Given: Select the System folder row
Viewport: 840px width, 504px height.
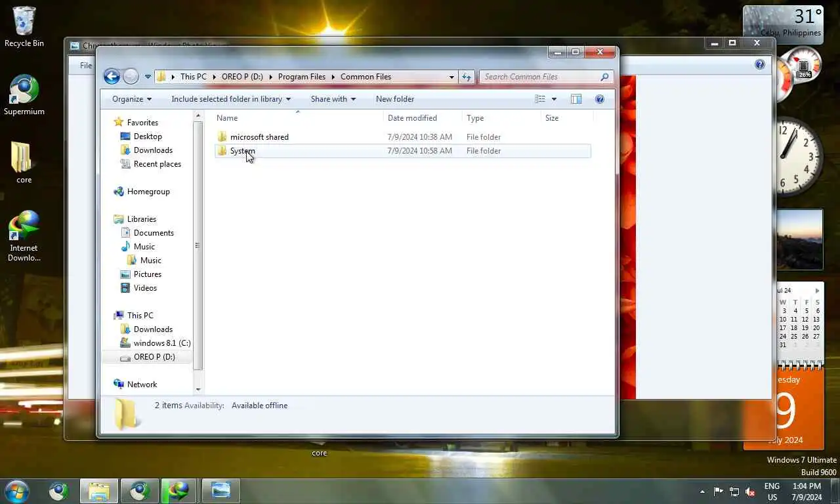Looking at the screenshot, I should (x=403, y=151).
